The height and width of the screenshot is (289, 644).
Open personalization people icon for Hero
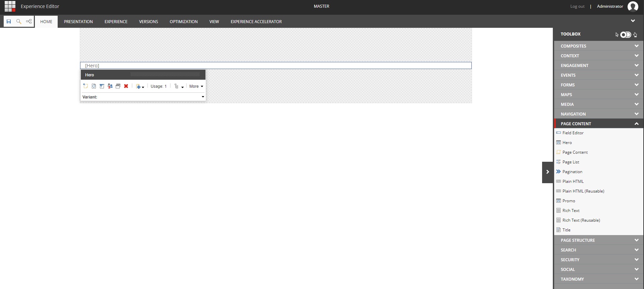coord(110,86)
